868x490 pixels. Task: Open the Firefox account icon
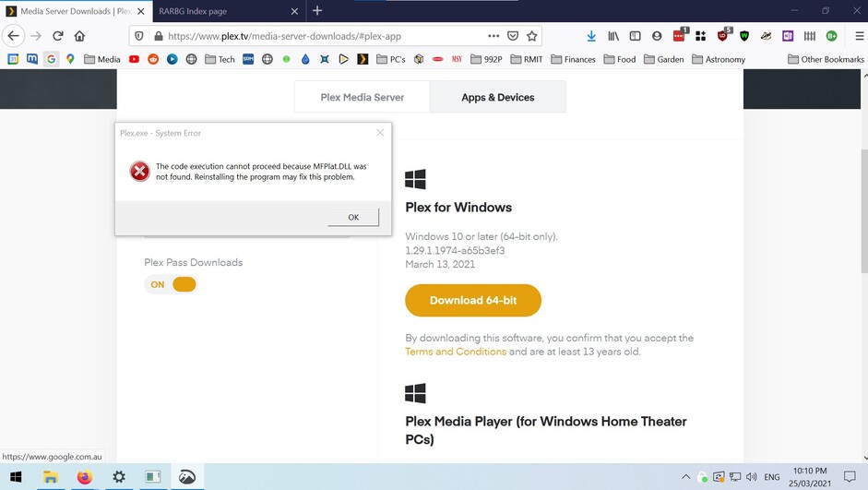pos(657,36)
